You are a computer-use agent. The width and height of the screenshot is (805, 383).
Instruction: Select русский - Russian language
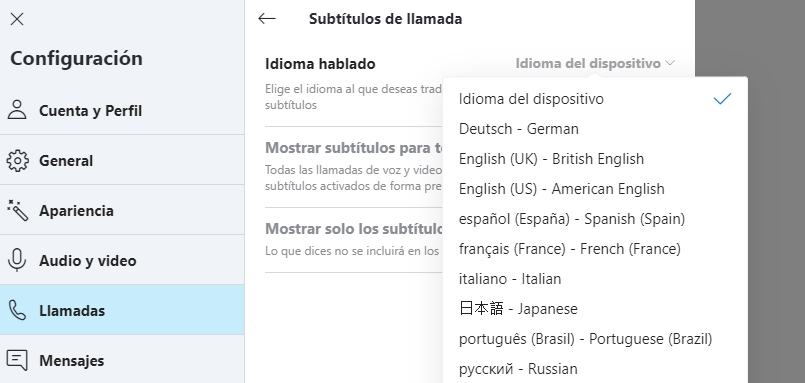pyautogui.click(x=595, y=369)
